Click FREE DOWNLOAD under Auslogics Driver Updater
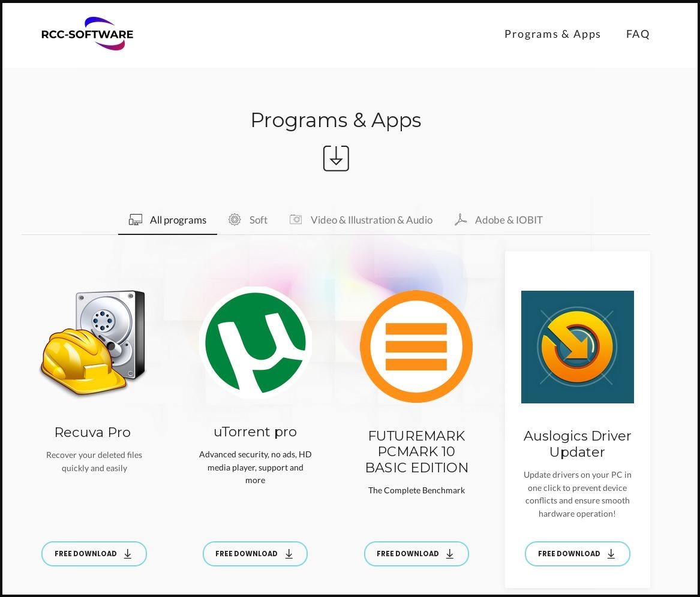This screenshot has height=597, width=700. click(577, 553)
